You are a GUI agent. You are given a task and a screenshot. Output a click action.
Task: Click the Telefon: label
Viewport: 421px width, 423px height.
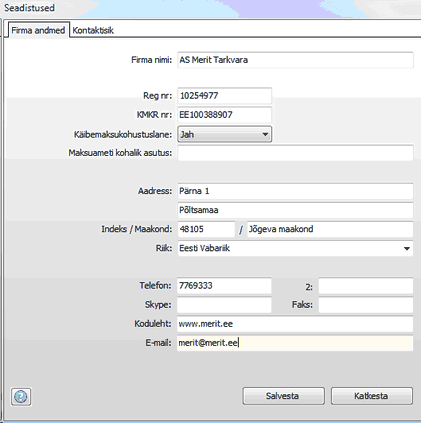[155, 286]
